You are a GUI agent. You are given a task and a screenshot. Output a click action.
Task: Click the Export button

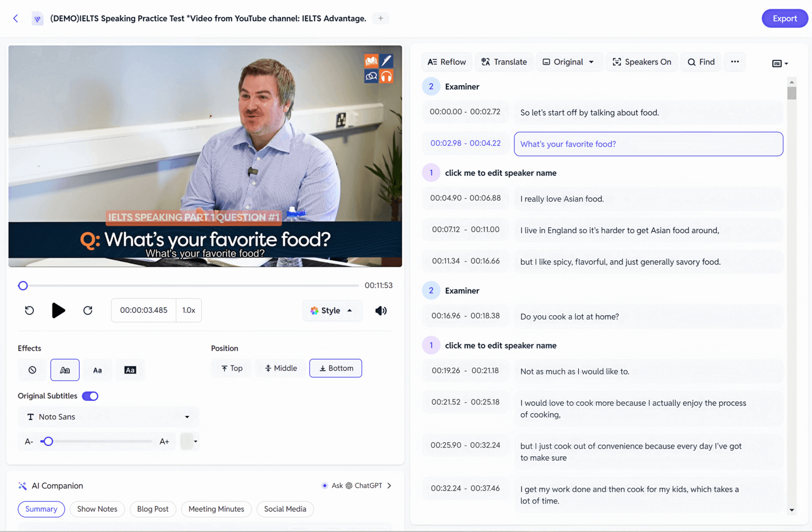click(785, 19)
